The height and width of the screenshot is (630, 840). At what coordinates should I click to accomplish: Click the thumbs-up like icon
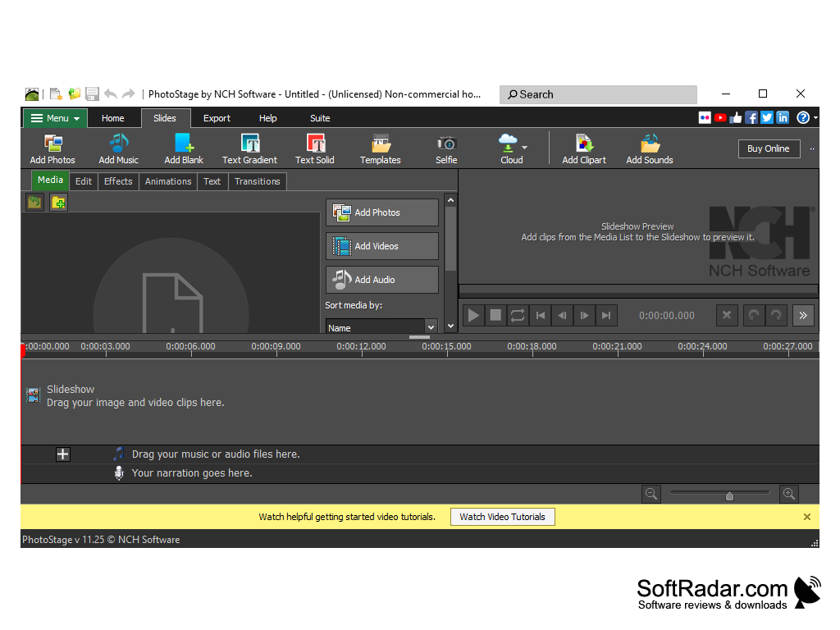click(x=736, y=118)
